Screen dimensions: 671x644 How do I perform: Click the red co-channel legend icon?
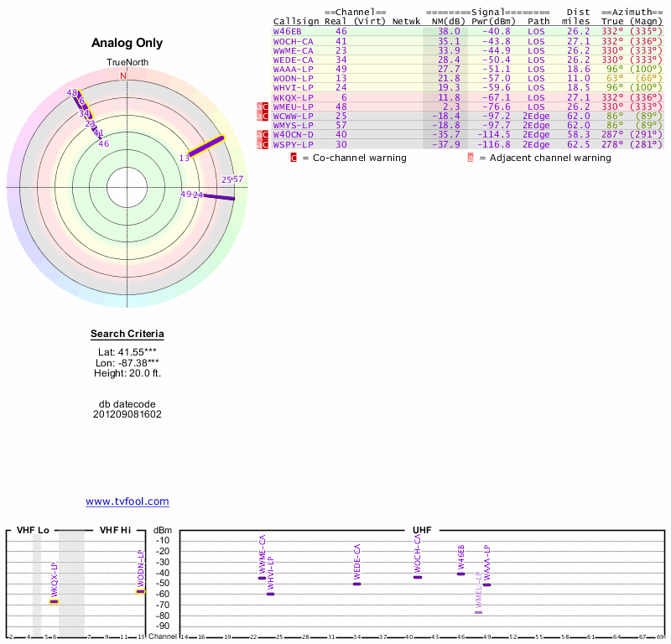294,158
